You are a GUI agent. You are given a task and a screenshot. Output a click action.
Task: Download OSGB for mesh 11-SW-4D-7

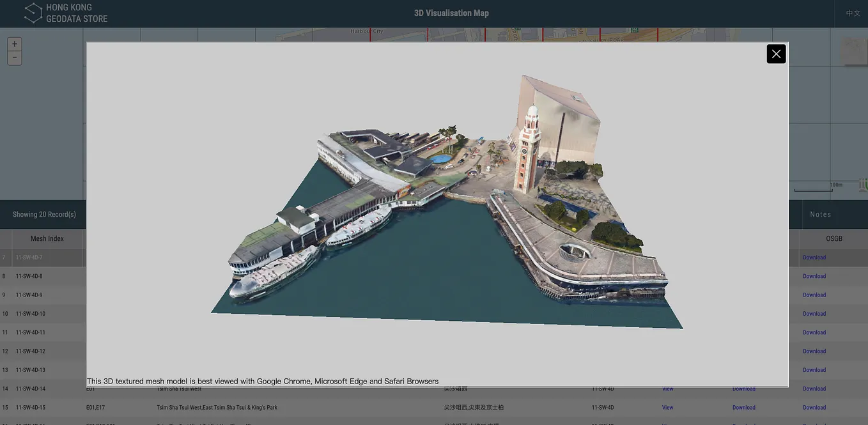(x=814, y=258)
